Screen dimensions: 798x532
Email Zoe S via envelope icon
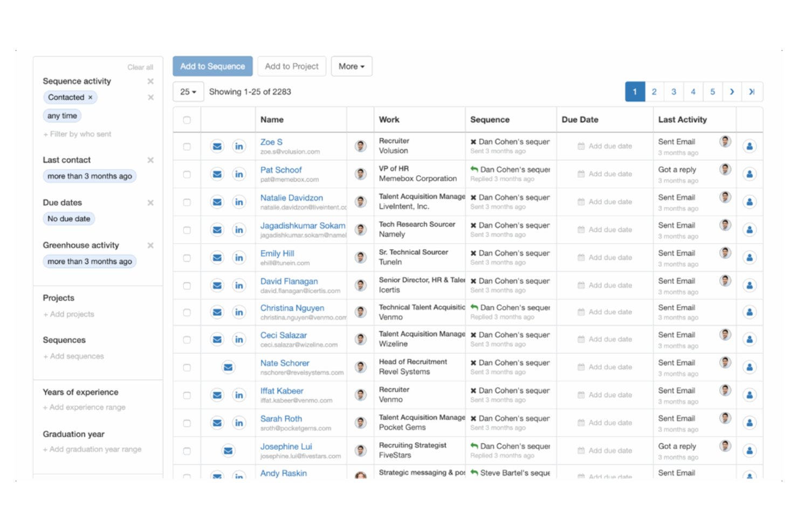[x=217, y=146]
